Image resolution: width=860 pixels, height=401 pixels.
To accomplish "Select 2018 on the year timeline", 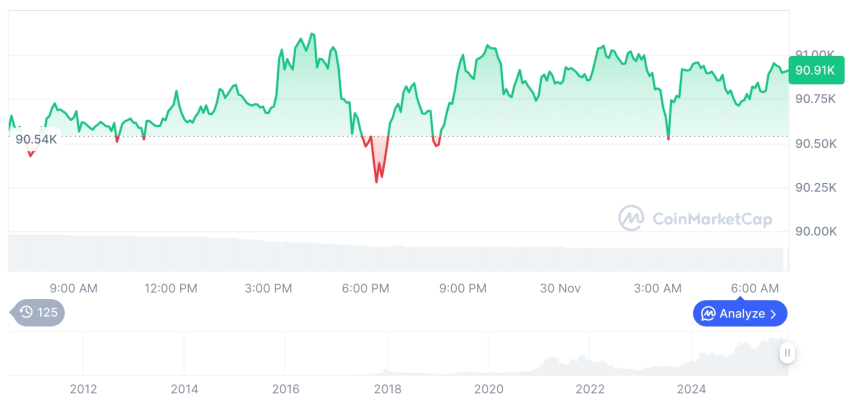I will tap(387, 389).
